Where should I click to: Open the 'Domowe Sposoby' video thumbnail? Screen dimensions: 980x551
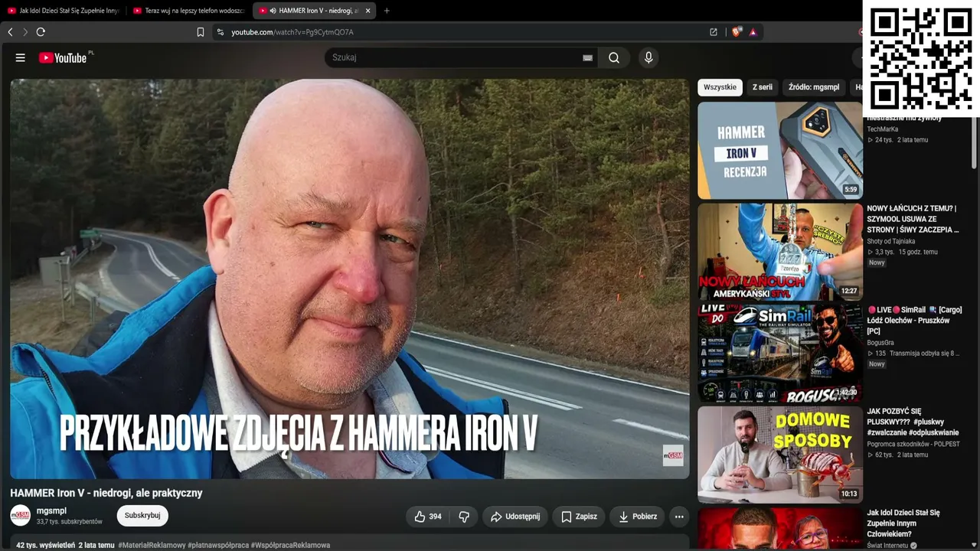coord(780,455)
